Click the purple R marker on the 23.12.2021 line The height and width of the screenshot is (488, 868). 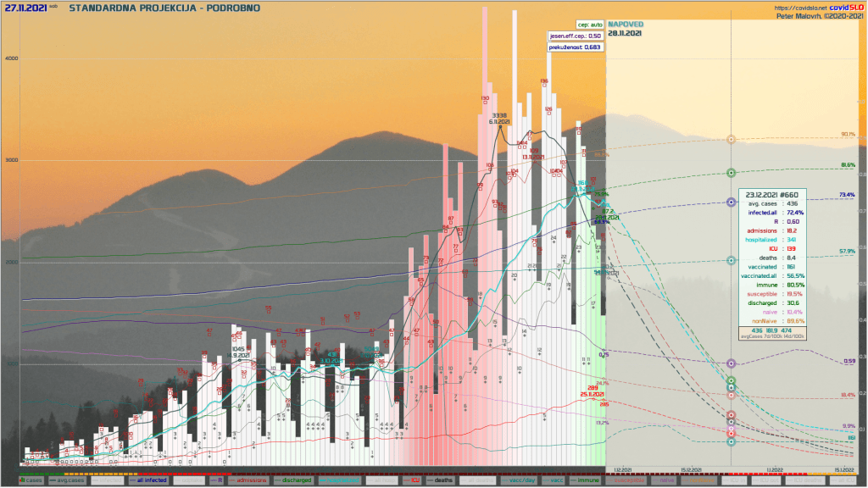click(732, 363)
